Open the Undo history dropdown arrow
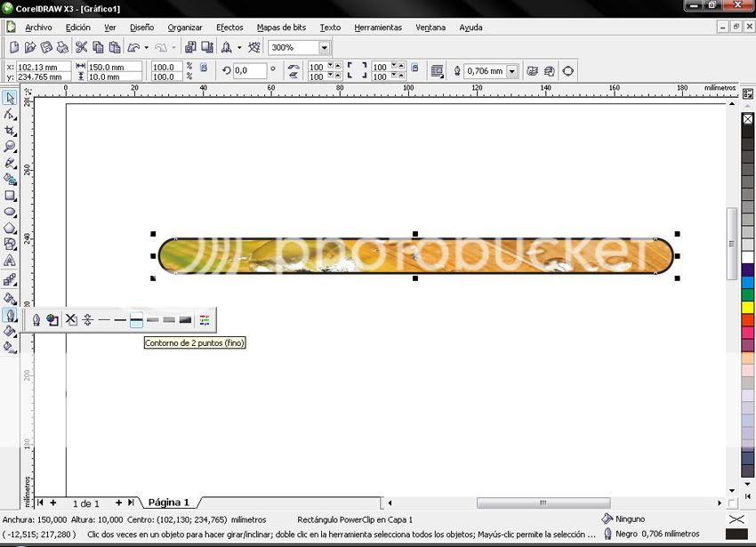This screenshot has height=547, width=756. (147, 47)
